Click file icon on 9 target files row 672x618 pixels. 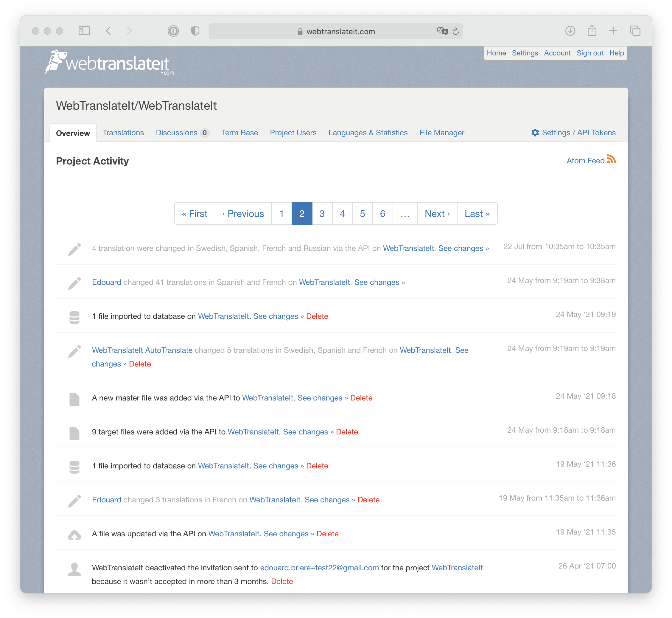pos(74,433)
